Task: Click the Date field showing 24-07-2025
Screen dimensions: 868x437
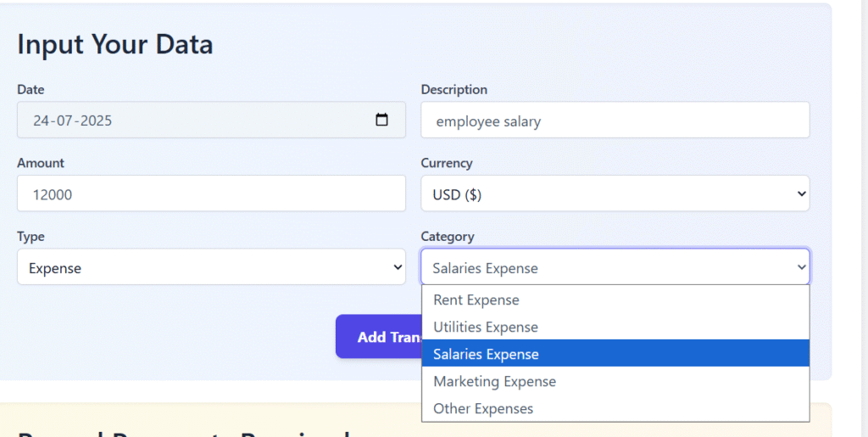Action: tap(211, 120)
